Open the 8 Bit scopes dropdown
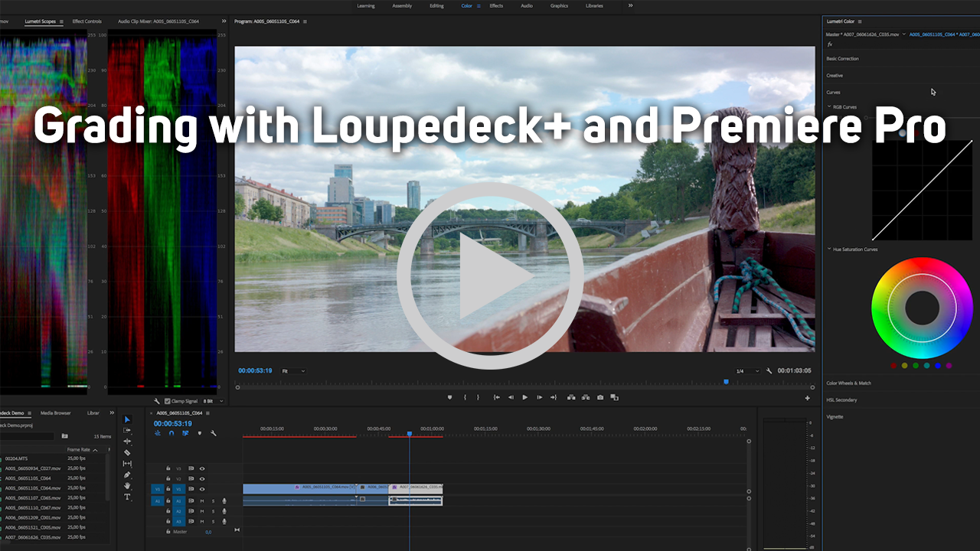This screenshot has width=980, height=551. pyautogui.click(x=214, y=401)
